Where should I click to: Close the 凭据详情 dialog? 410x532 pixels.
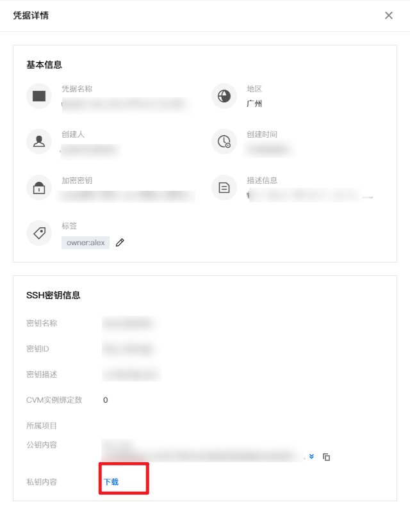coord(389,15)
